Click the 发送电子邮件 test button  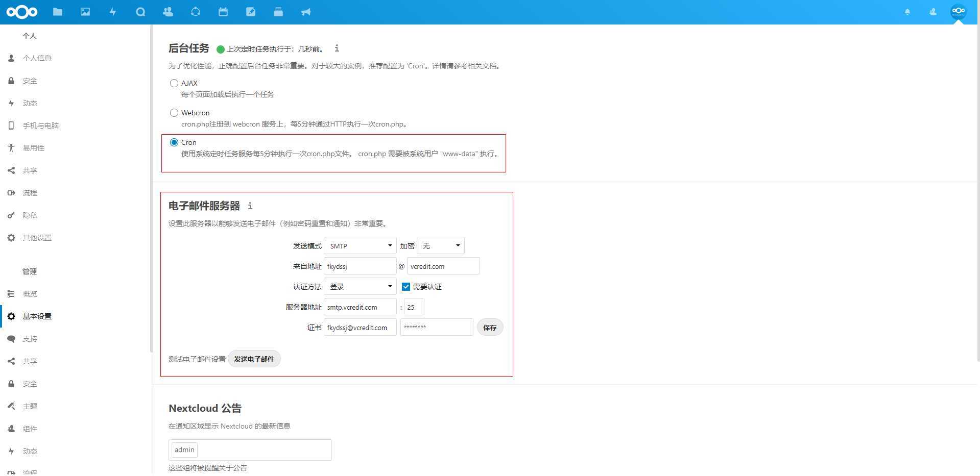pyautogui.click(x=254, y=359)
